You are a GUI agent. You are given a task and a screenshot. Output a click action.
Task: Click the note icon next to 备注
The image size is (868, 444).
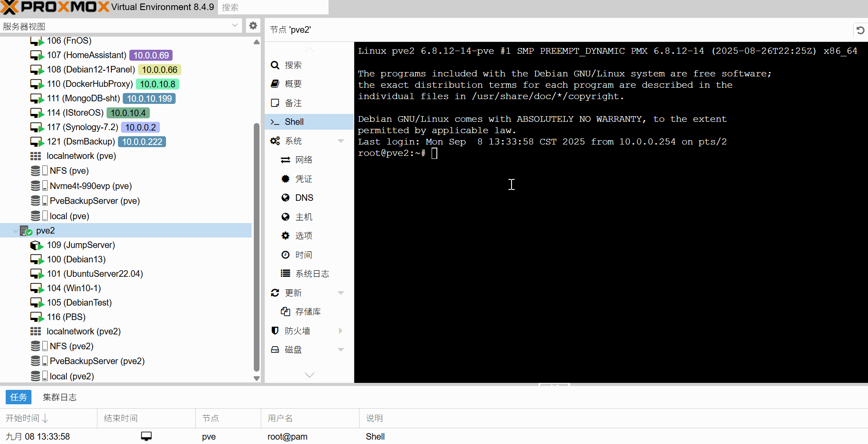(275, 103)
